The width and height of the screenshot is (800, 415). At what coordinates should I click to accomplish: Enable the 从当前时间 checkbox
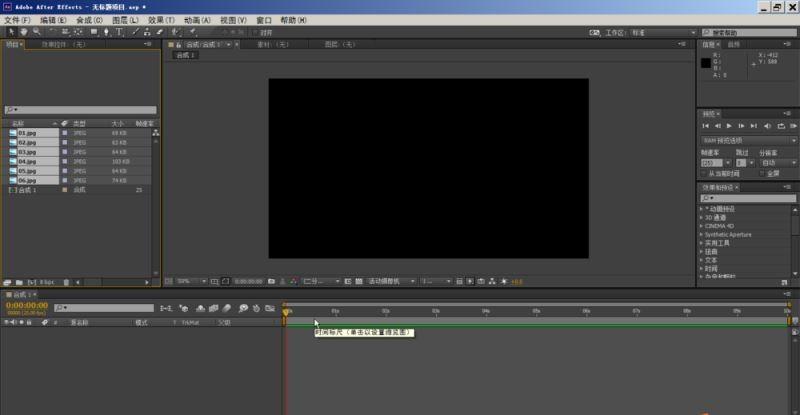[703, 173]
